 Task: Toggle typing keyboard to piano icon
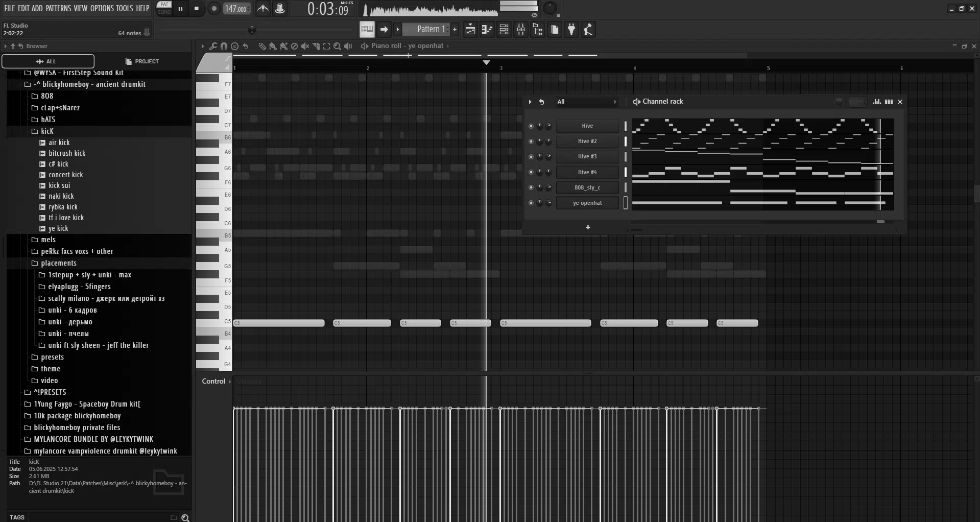(x=367, y=30)
